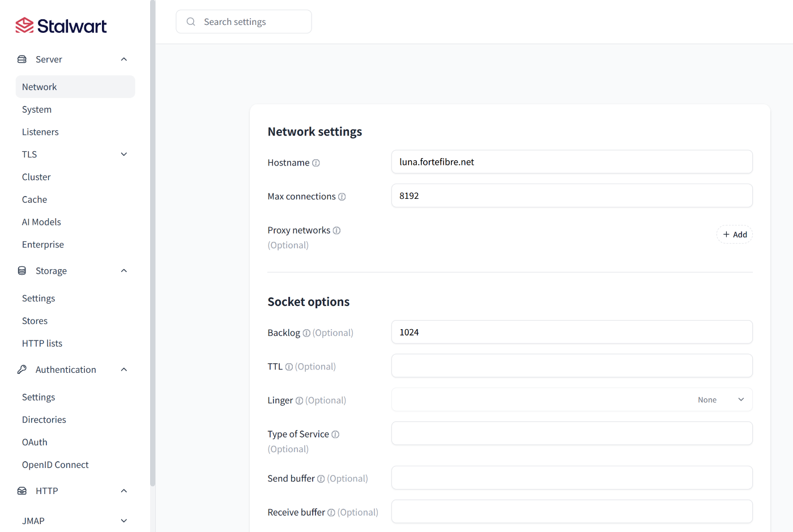793x532 pixels.
Task: Click the sidebar vertical scrollbar
Action: point(152,244)
